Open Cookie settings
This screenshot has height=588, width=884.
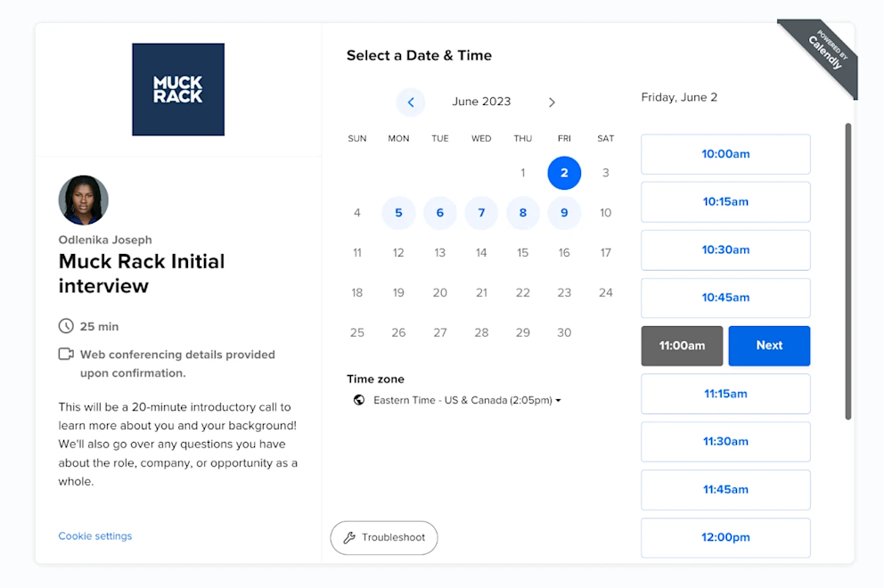(x=94, y=535)
